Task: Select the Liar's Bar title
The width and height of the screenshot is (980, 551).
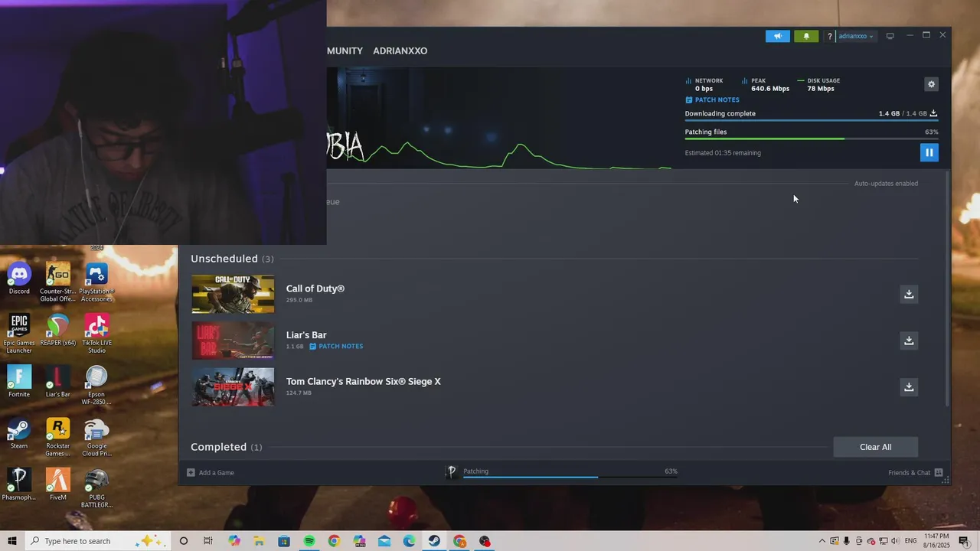Action: (306, 335)
